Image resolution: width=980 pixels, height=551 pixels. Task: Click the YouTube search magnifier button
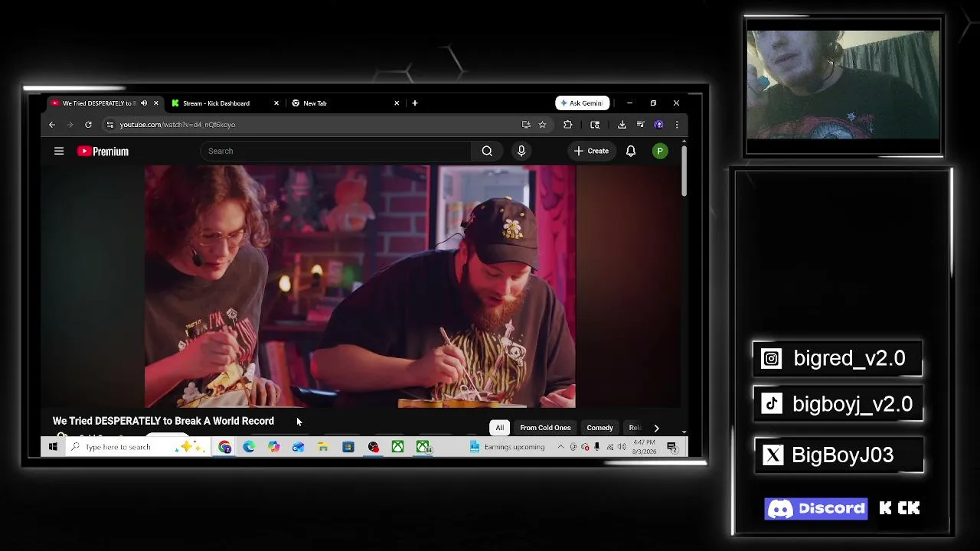pyautogui.click(x=487, y=151)
